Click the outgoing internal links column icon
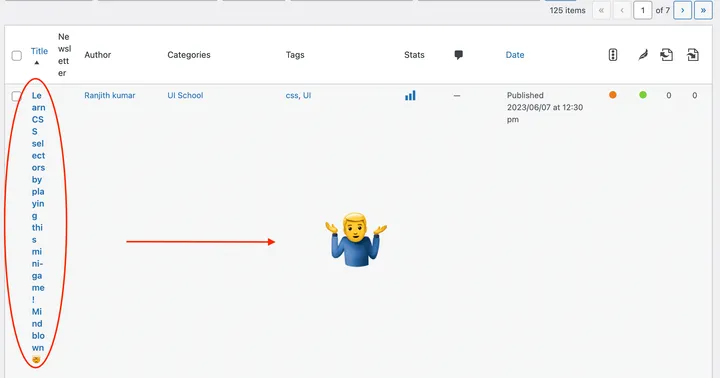 pos(667,55)
